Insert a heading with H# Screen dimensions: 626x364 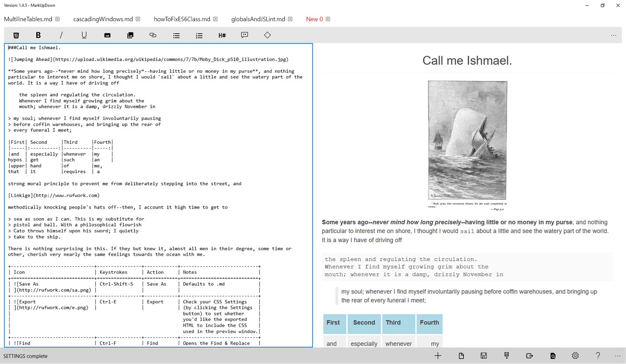pos(222,35)
